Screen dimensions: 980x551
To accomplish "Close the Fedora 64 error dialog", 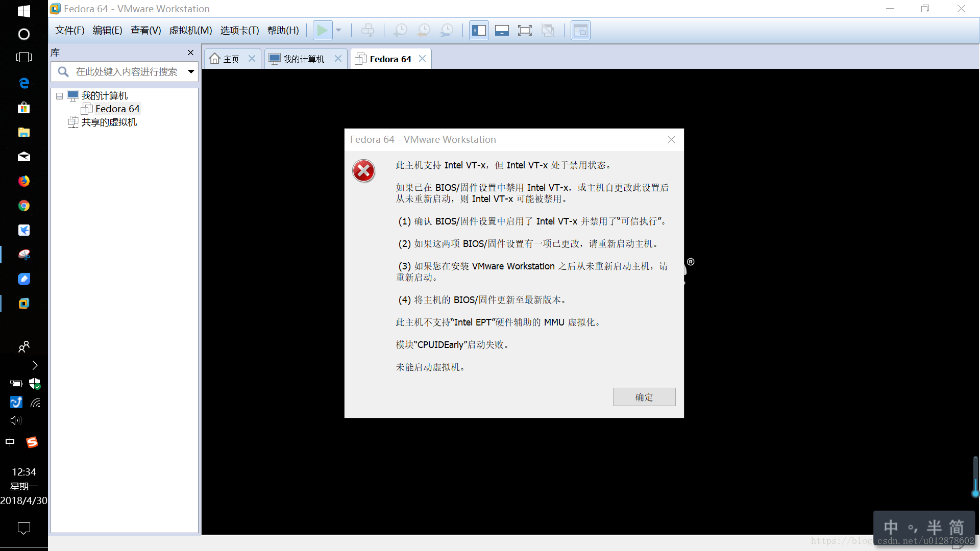I will (x=671, y=140).
